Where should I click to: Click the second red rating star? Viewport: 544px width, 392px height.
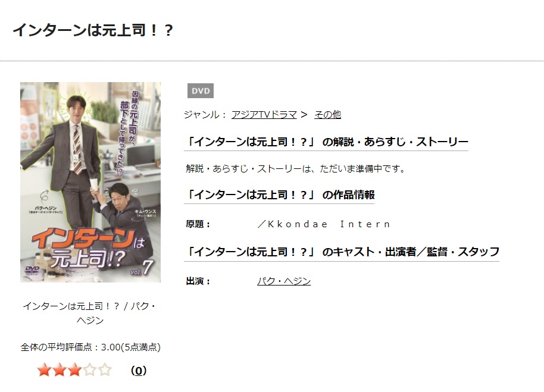pyautogui.click(x=60, y=370)
